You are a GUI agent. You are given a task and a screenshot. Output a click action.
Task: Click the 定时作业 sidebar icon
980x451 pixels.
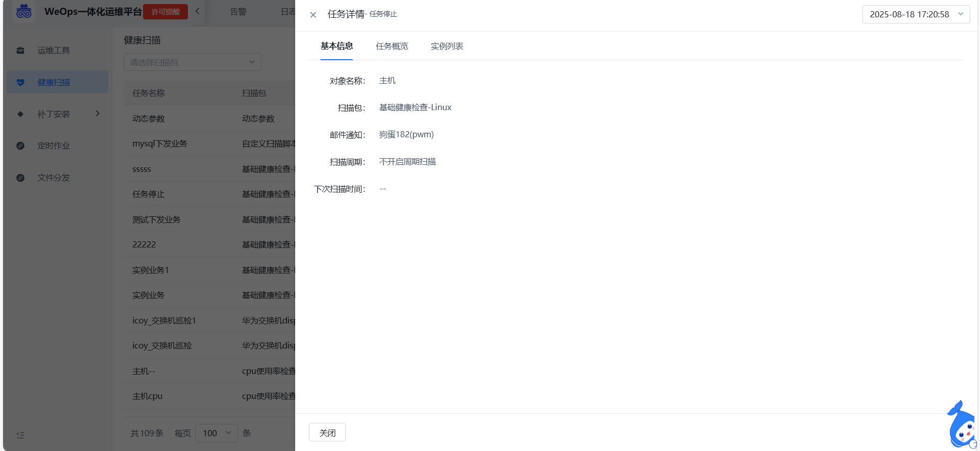[x=20, y=146]
